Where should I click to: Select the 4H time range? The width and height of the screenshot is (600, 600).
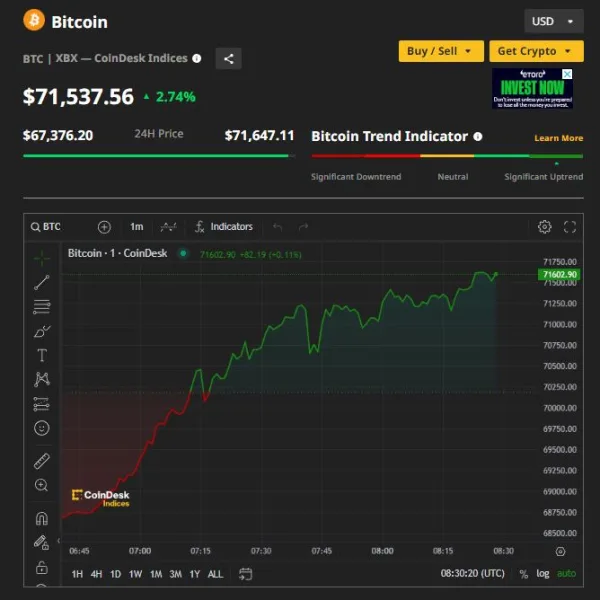(x=96, y=574)
